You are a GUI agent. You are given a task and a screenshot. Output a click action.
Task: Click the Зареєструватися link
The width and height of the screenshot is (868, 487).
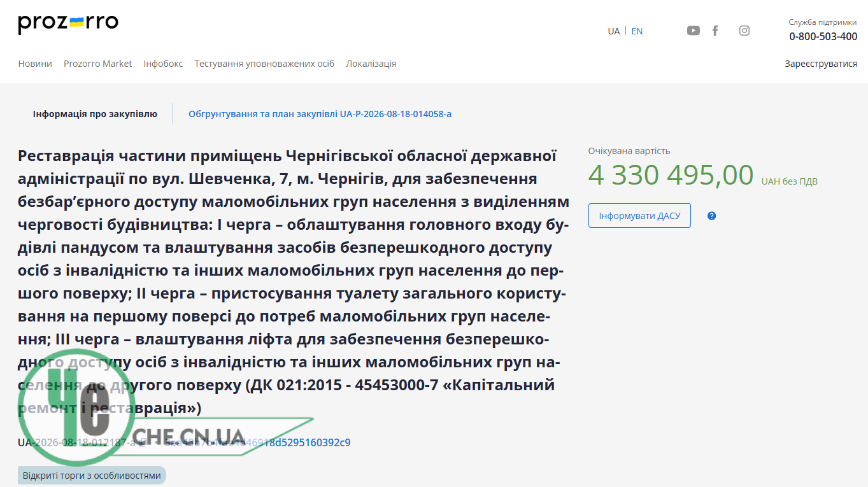coord(821,64)
